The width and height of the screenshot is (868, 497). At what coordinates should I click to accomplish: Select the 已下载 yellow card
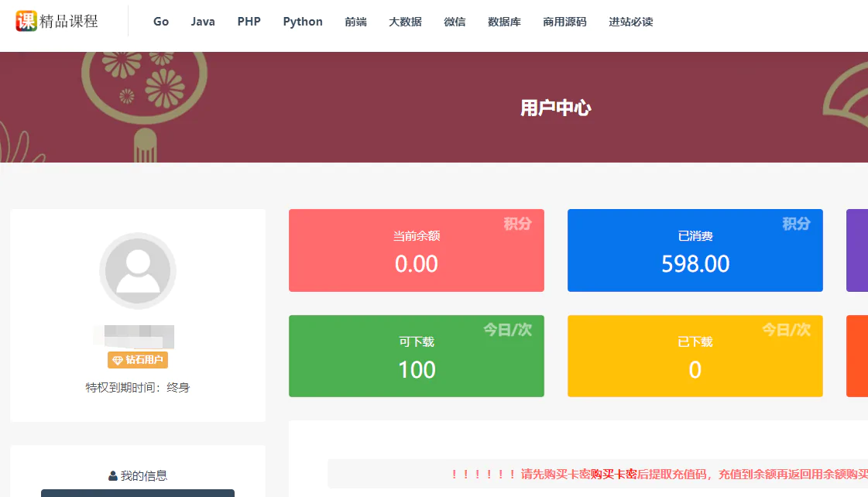[695, 356]
